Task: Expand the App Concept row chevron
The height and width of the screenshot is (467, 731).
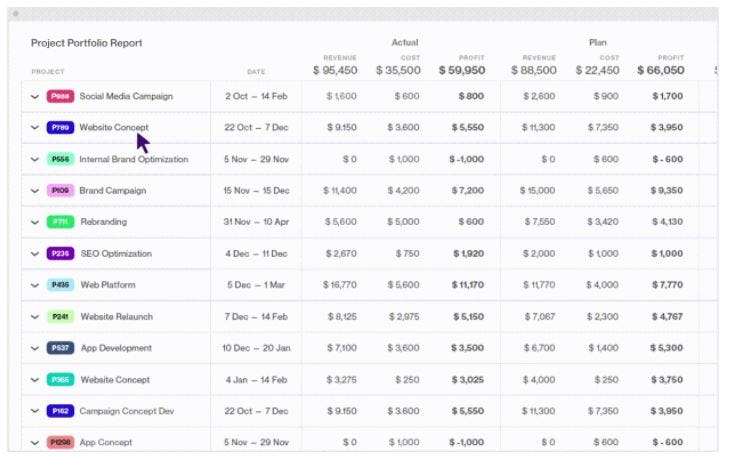Action: [34, 443]
